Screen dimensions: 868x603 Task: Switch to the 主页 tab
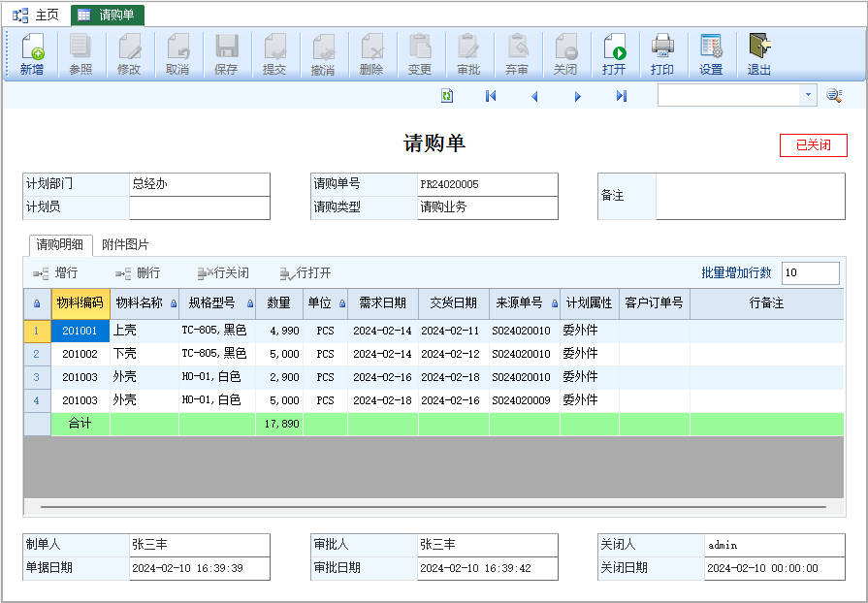click(37, 15)
